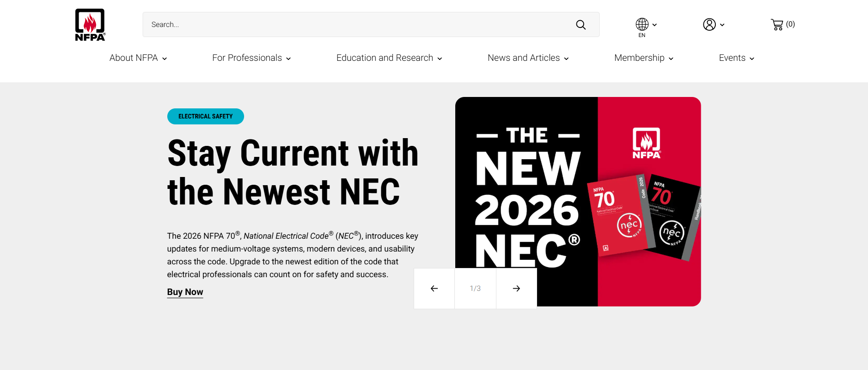Open the Events menu
868x370 pixels.
pos(736,58)
